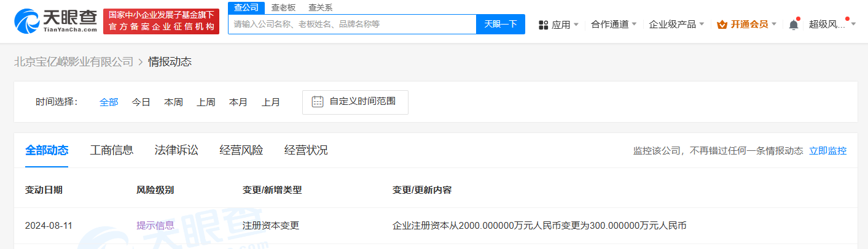This screenshot has width=868, height=249.
Task: Click the 情报动态 breadcrumb text
Action: [x=170, y=62]
